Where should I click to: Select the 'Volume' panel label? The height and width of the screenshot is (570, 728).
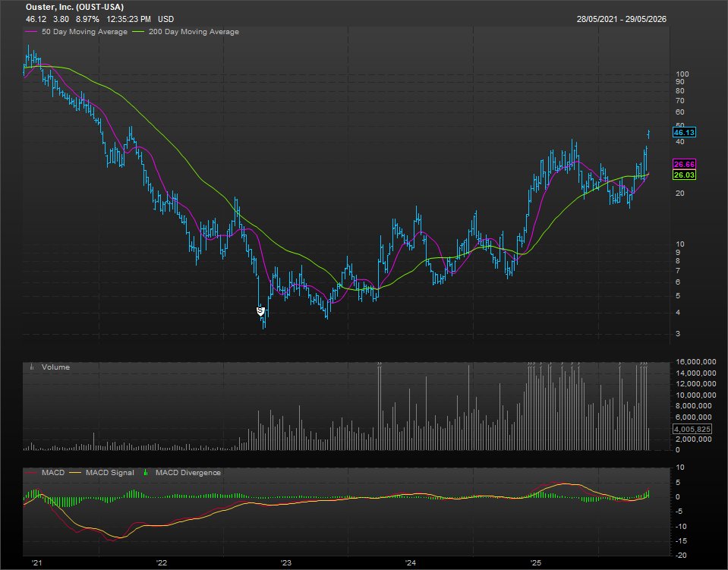pos(55,367)
